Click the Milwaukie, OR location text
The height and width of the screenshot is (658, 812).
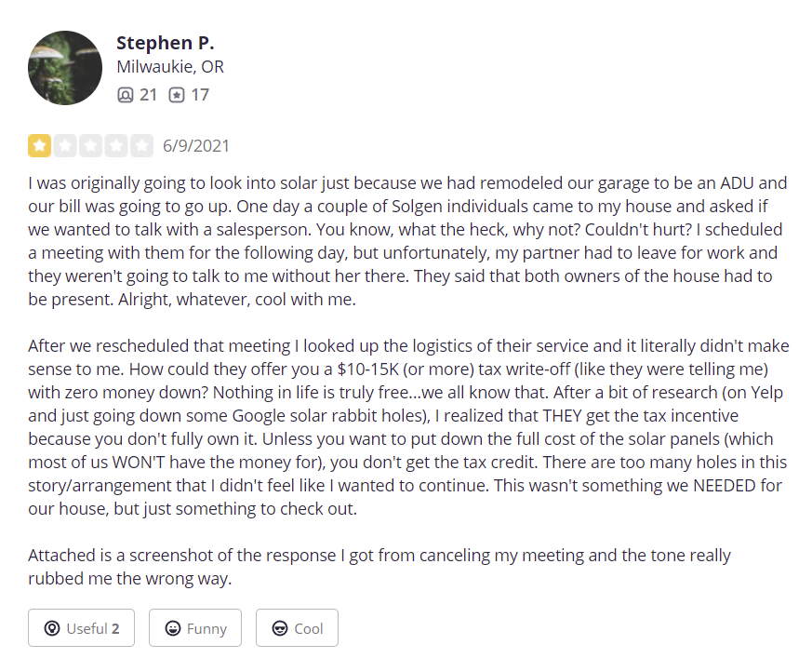170,67
